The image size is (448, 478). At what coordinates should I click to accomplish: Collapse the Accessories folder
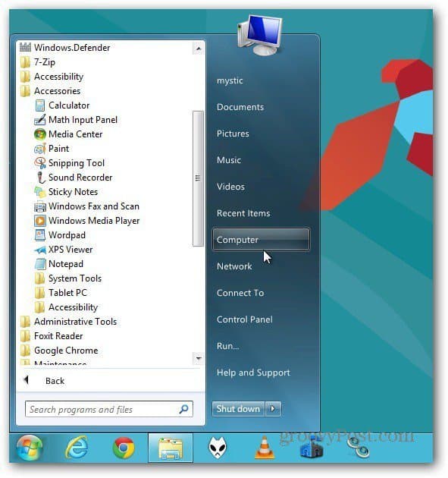[50, 91]
